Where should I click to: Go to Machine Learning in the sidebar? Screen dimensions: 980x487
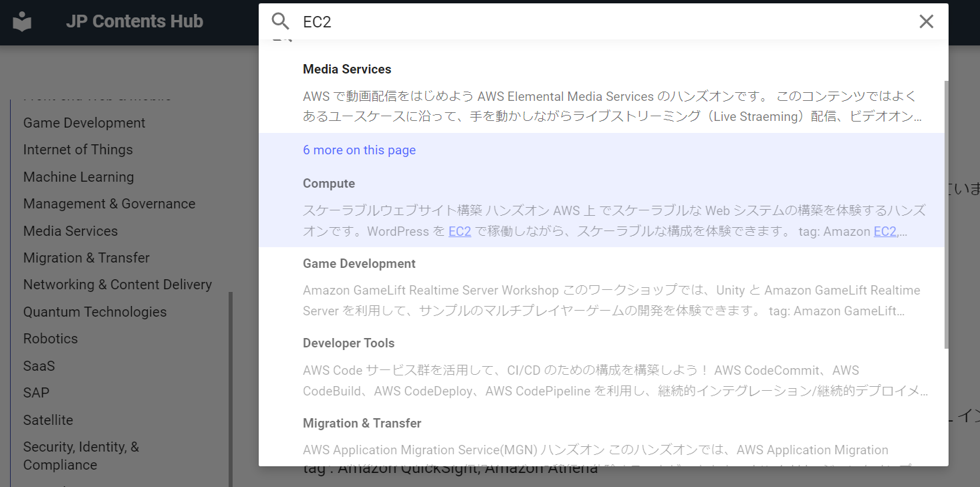(x=79, y=177)
